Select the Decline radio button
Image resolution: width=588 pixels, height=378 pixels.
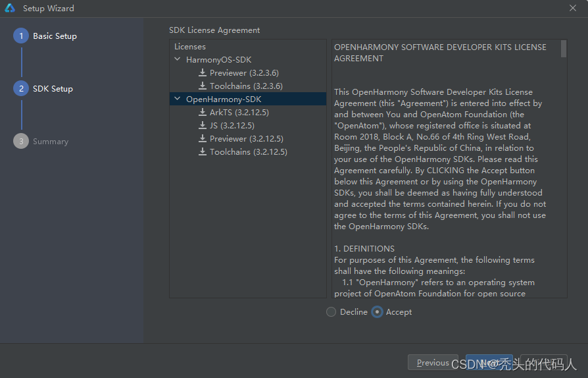coord(331,312)
